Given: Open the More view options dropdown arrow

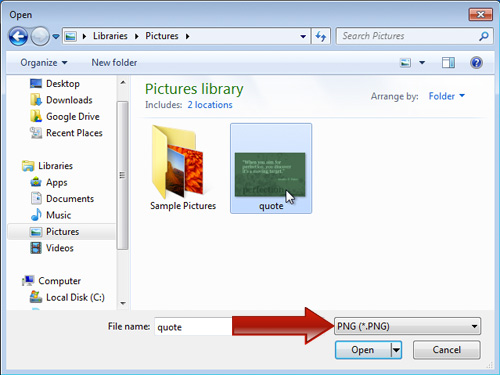Looking at the screenshot, I should tap(422, 63).
